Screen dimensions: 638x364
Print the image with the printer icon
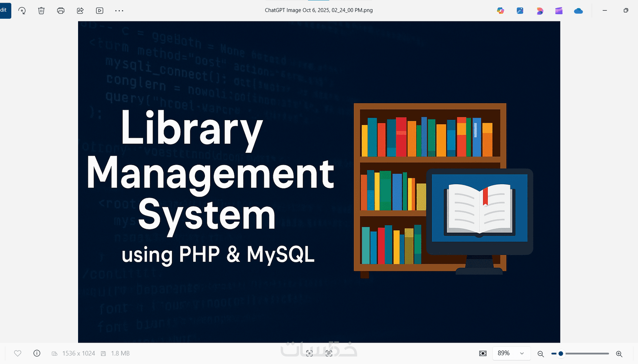click(x=61, y=11)
